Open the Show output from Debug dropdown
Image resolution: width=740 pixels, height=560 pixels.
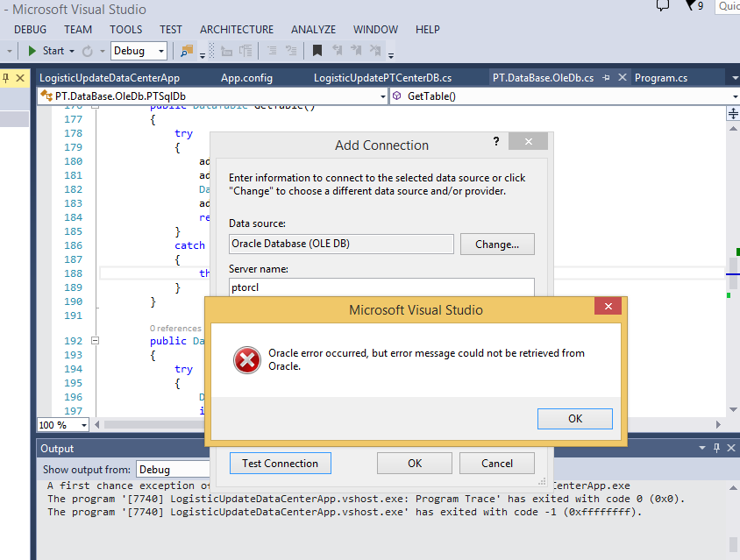point(173,470)
